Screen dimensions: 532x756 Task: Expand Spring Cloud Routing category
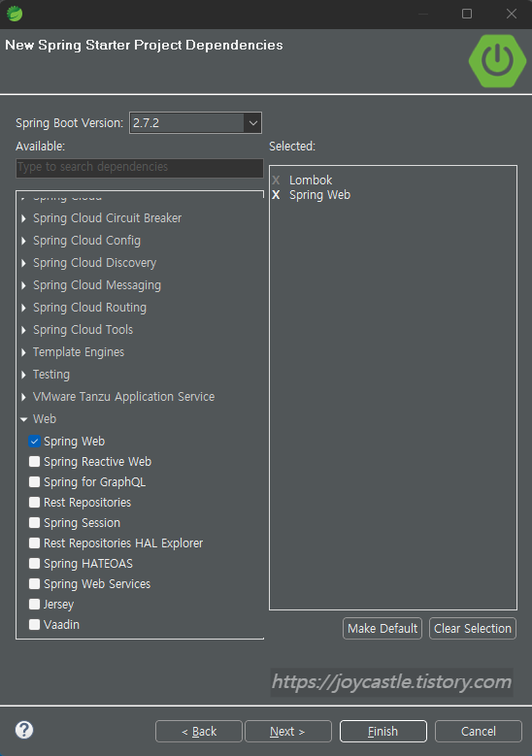[23, 308]
